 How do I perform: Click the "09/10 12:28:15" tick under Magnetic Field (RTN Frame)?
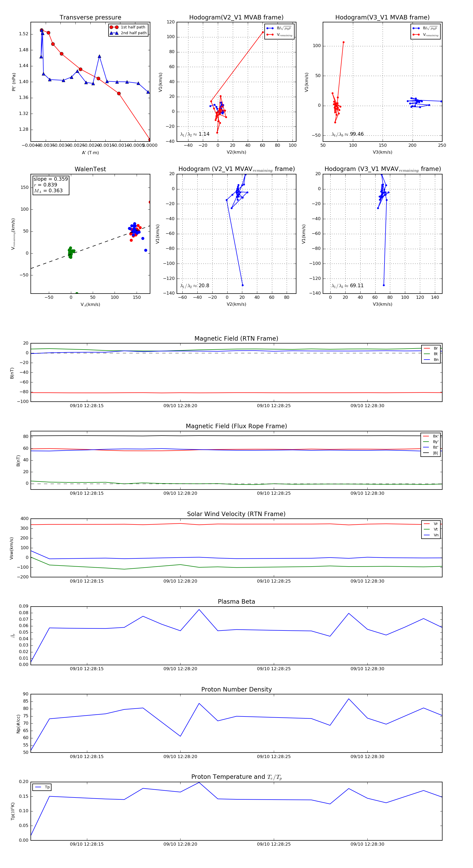[x=87, y=406]
